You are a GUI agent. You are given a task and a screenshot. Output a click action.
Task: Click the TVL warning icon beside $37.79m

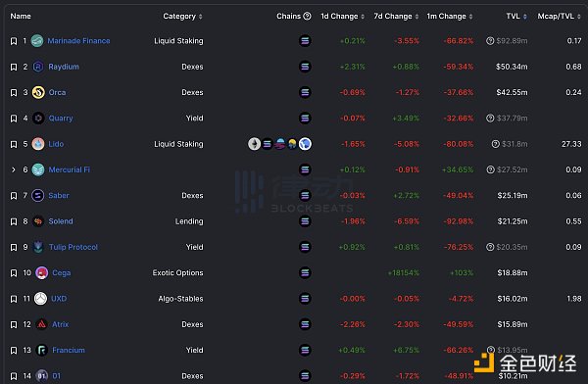(490, 119)
